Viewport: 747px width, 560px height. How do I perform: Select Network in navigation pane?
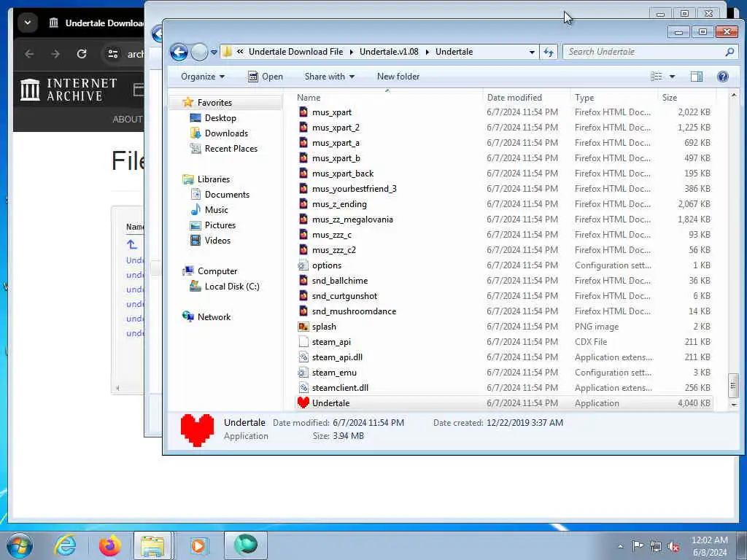coord(214,317)
